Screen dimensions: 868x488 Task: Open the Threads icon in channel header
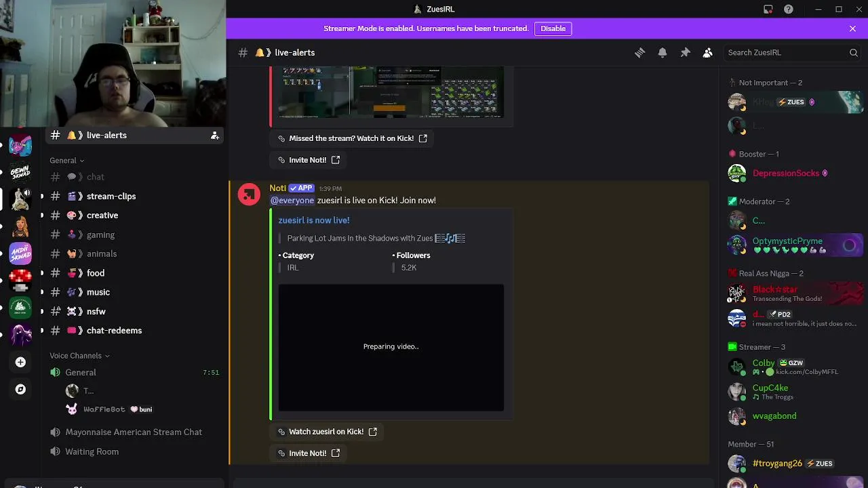pos(639,53)
